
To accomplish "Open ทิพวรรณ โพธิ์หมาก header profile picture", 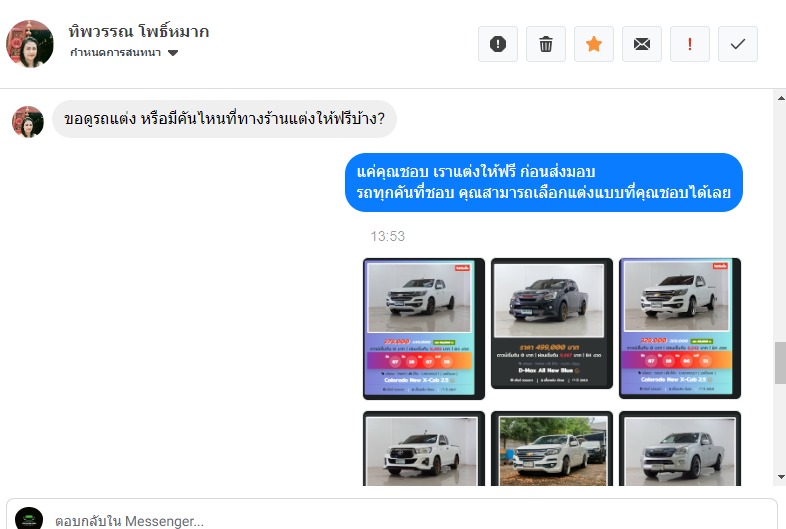I will click(x=30, y=44).
